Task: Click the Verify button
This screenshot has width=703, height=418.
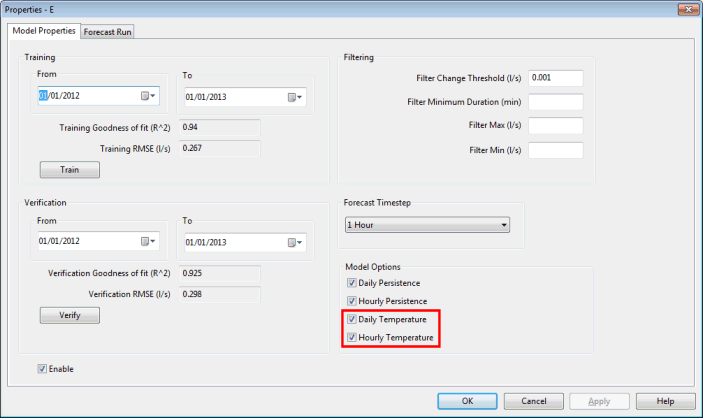Action: (x=70, y=315)
